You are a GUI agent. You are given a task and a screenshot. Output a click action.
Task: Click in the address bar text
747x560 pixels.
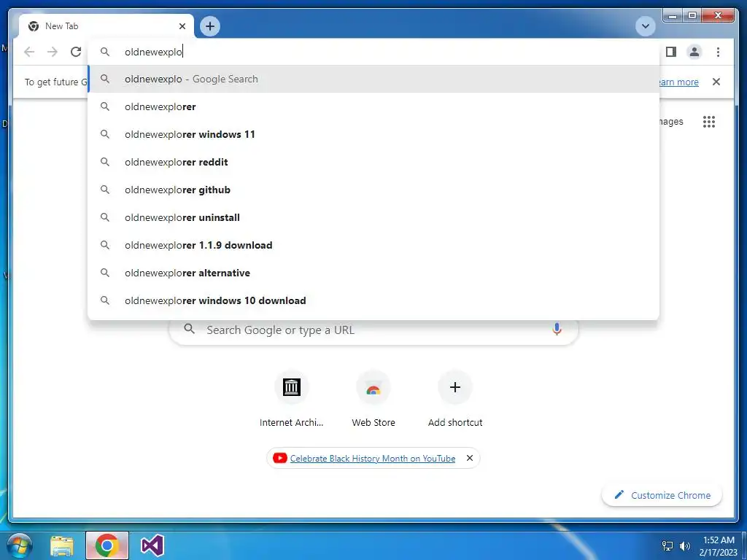[153, 52]
